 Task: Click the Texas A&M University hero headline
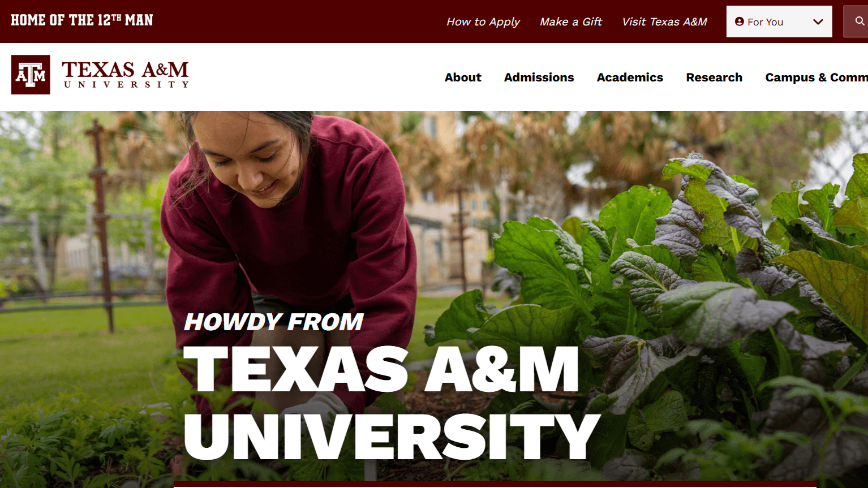[x=392, y=403]
